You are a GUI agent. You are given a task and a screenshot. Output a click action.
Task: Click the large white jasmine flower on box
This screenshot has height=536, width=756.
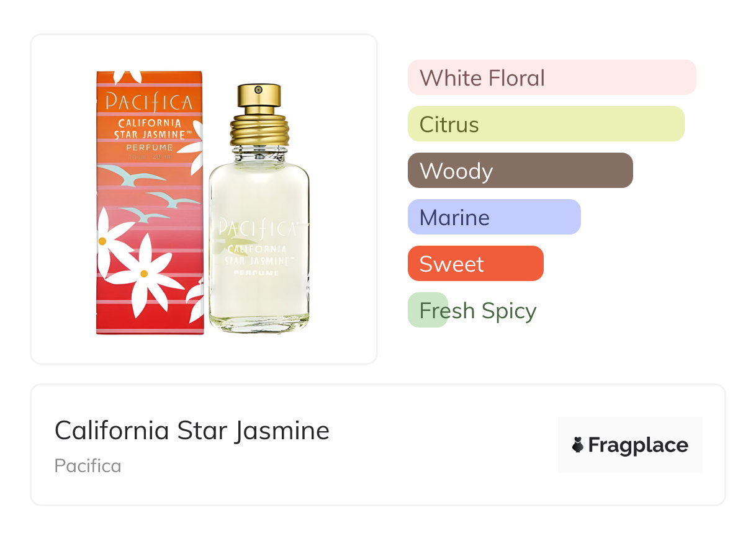pyautogui.click(x=145, y=274)
